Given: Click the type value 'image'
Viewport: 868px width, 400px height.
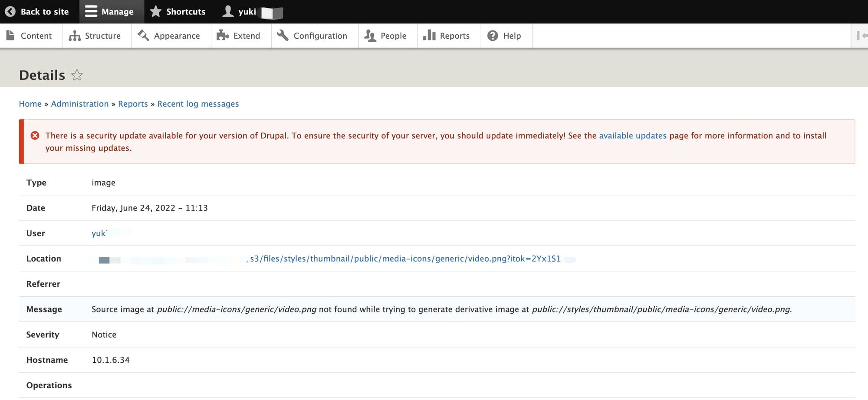Looking at the screenshot, I should [103, 183].
